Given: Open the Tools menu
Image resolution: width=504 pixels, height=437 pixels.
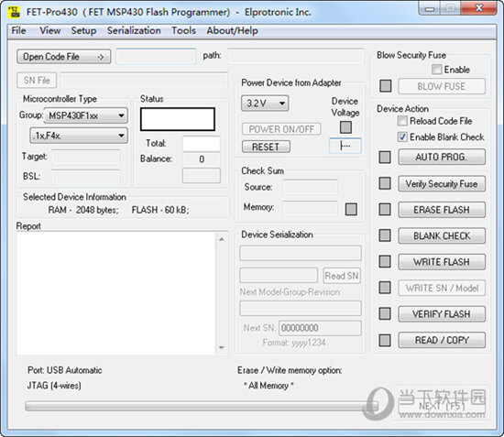Looking at the screenshot, I should pos(183,30).
